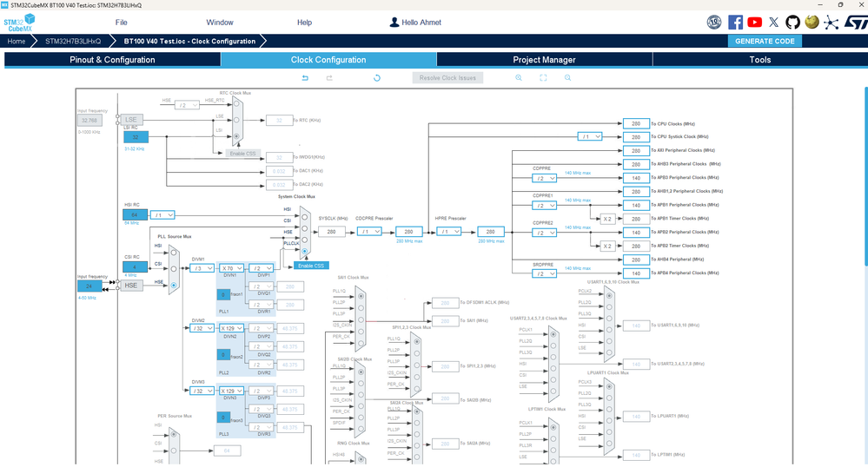
Task: Select CSI in PLL Source Mux
Action: pyautogui.click(x=174, y=269)
